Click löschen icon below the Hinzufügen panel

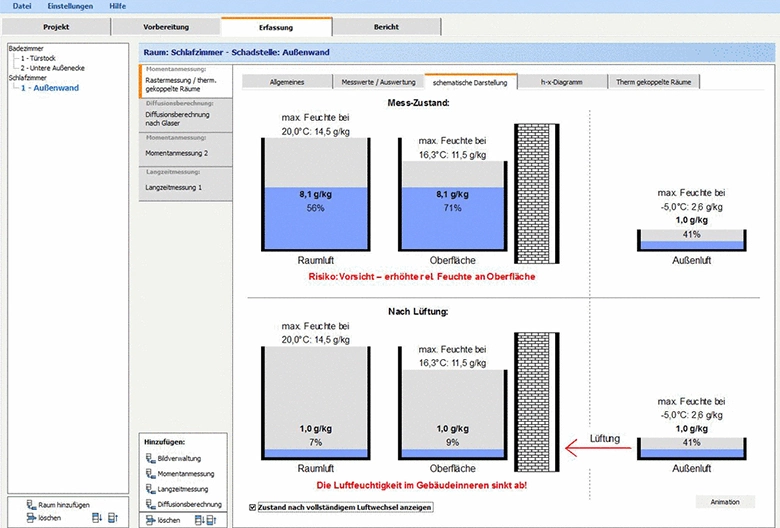point(150,521)
